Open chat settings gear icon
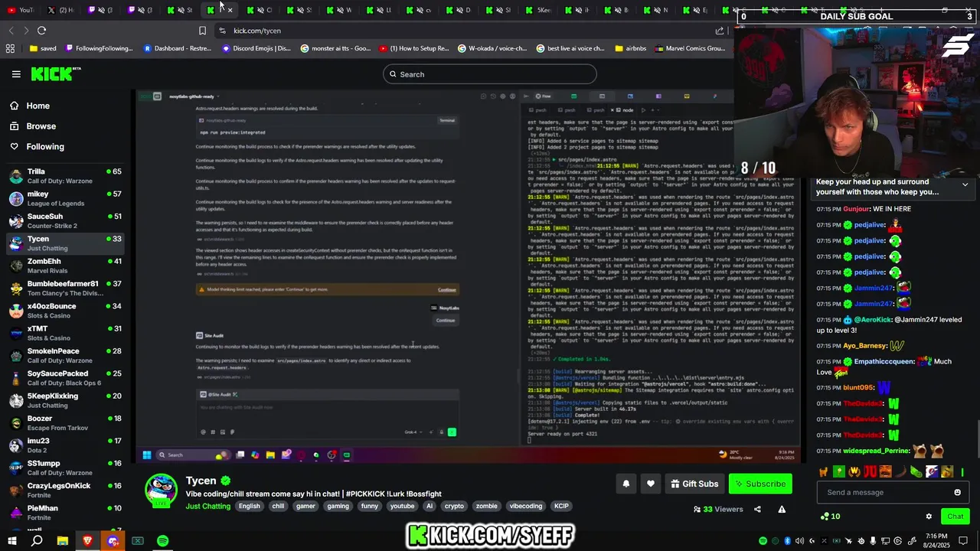 [x=929, y=517]
